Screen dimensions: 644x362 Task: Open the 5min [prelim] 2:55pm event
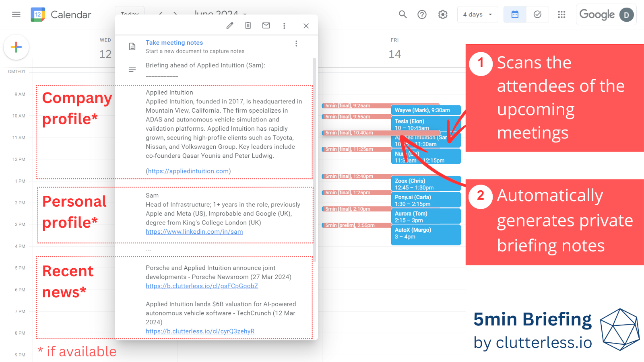pos(356,225)
